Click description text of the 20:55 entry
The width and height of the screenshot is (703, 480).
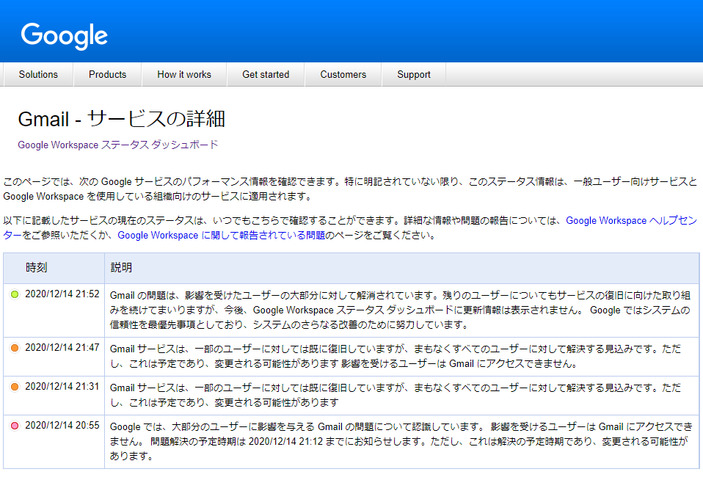(401, 441)
